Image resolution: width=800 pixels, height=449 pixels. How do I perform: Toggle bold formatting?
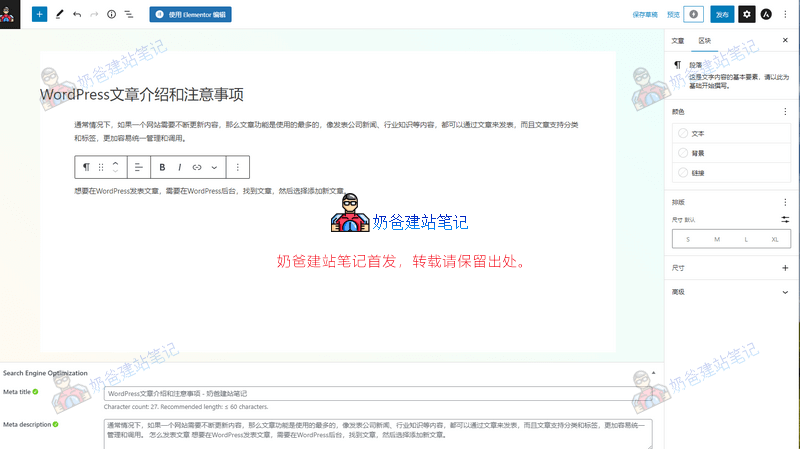coord(162,167)
